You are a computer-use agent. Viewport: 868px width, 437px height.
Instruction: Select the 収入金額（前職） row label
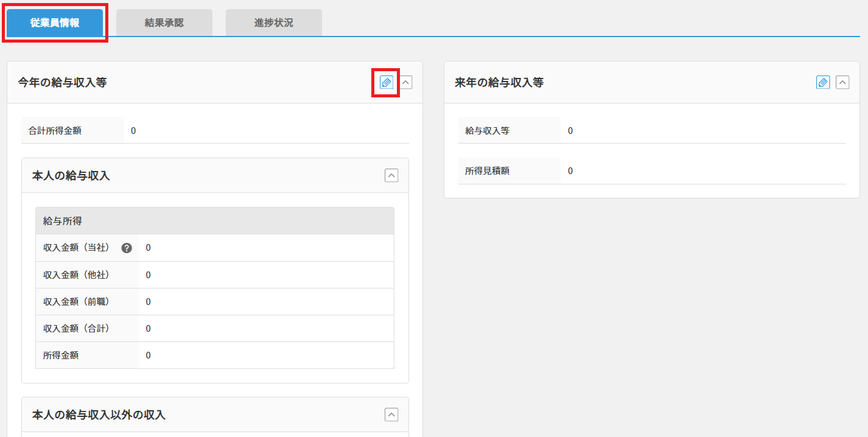(x=76, y=302)
